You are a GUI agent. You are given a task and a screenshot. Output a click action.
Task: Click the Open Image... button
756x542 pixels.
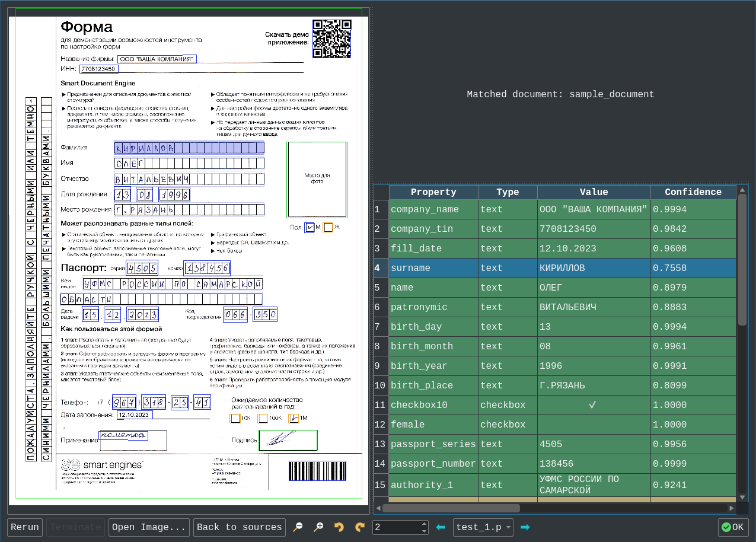tap(149, 527)
